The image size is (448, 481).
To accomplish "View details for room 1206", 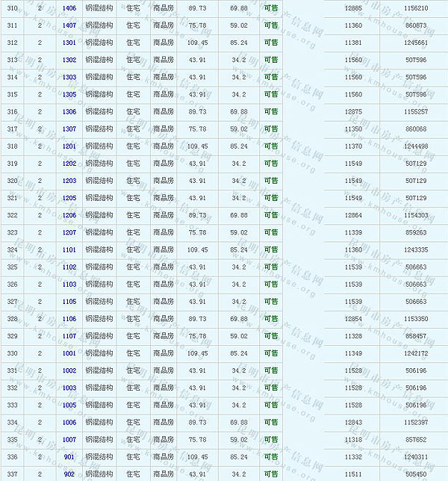I will click(x=69, y=215).
